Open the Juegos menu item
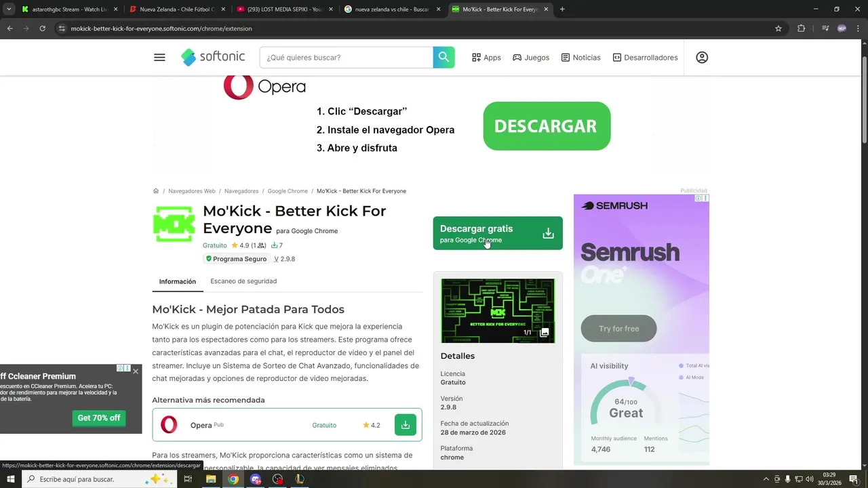Image resolution: width=868 pixels, height=488 pixels. point(531,58)
